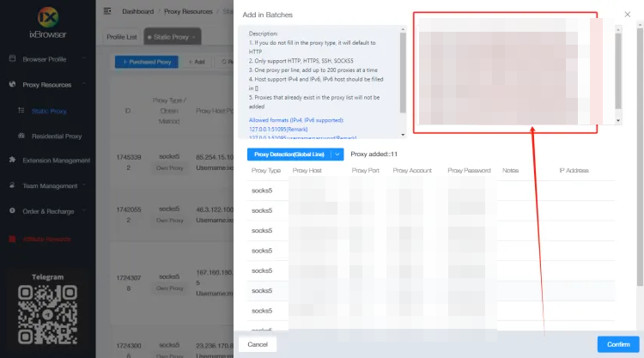Click the Cancel button
This screenshot has width=644, height=358.
click(258, 344)
